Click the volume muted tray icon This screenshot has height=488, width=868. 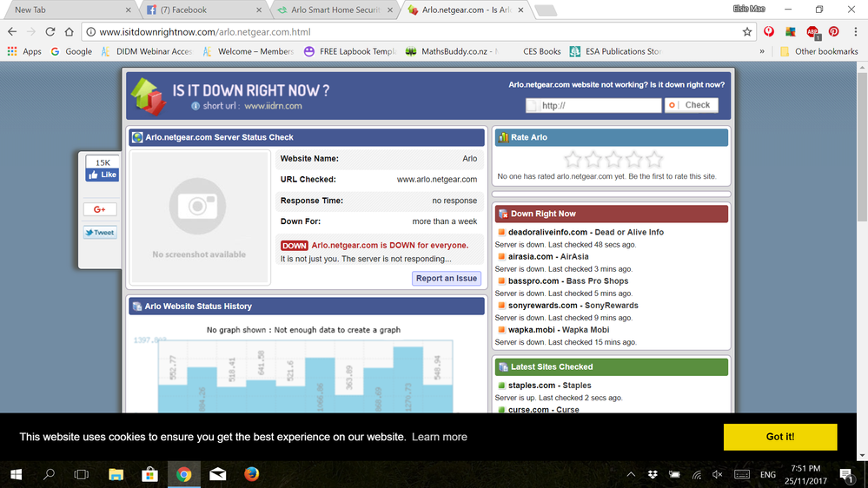click(x=718, y=475)
